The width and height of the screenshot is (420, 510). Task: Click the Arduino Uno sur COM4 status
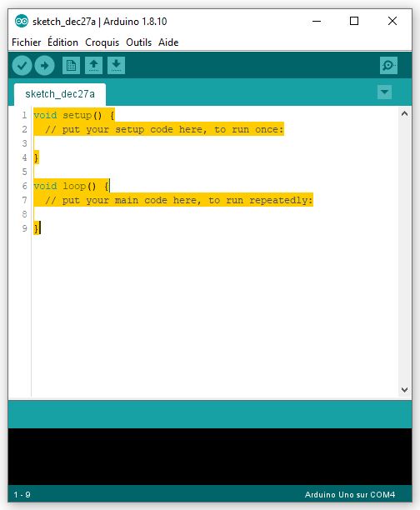click(350, 495)
